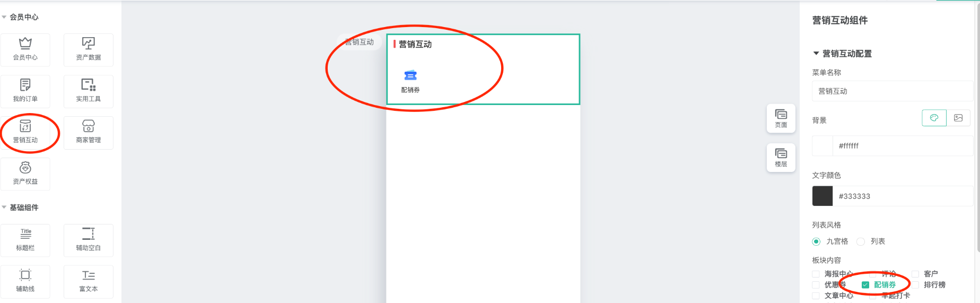
Task: Open the 楼层 floor panel button
Action: pos(781,157)
